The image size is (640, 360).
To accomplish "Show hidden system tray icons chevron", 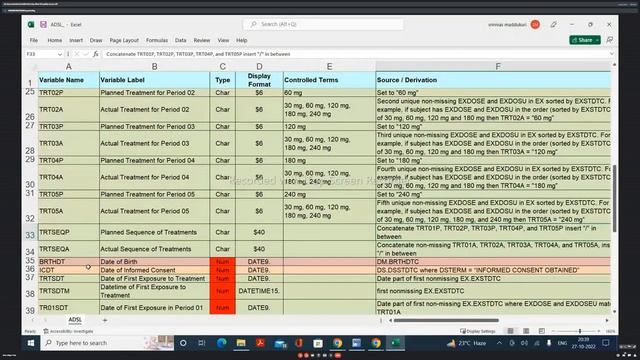I will click(x=499, y=343).
